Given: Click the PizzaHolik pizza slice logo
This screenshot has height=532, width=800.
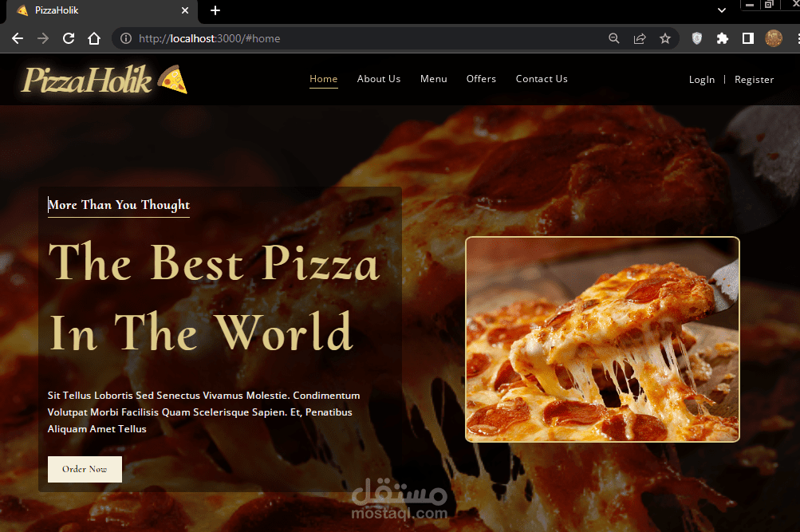Looking at the screenshot, I should click(x=172, y=78).
